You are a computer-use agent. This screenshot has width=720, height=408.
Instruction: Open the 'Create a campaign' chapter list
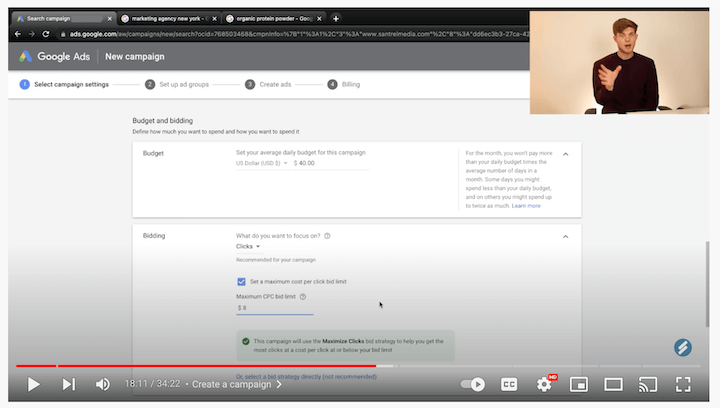(x=237, y=384)
